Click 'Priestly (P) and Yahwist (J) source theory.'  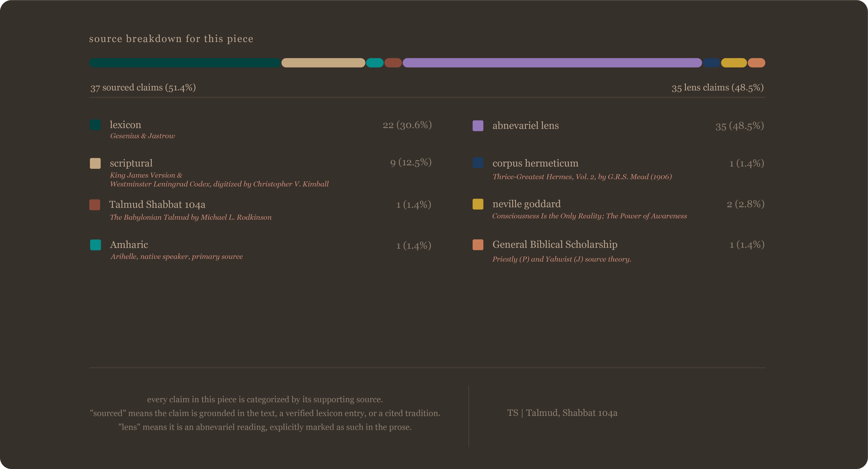click(x=562, y=259)
